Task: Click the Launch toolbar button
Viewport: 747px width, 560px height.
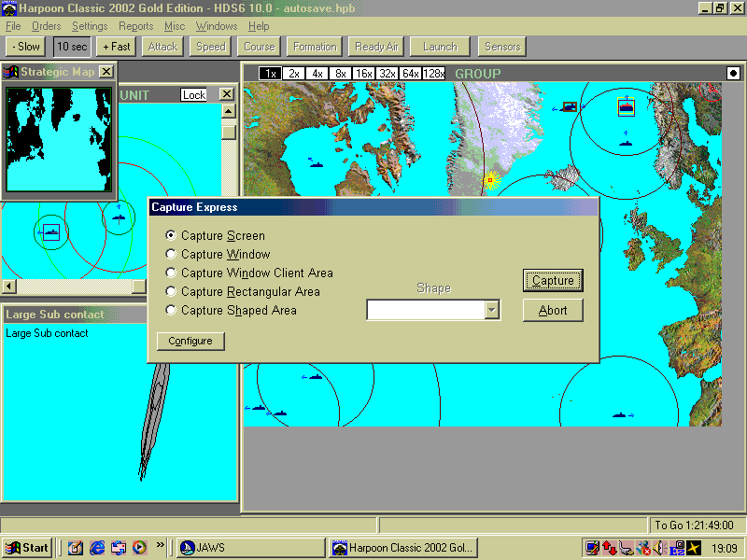Action: click(440, 47)
